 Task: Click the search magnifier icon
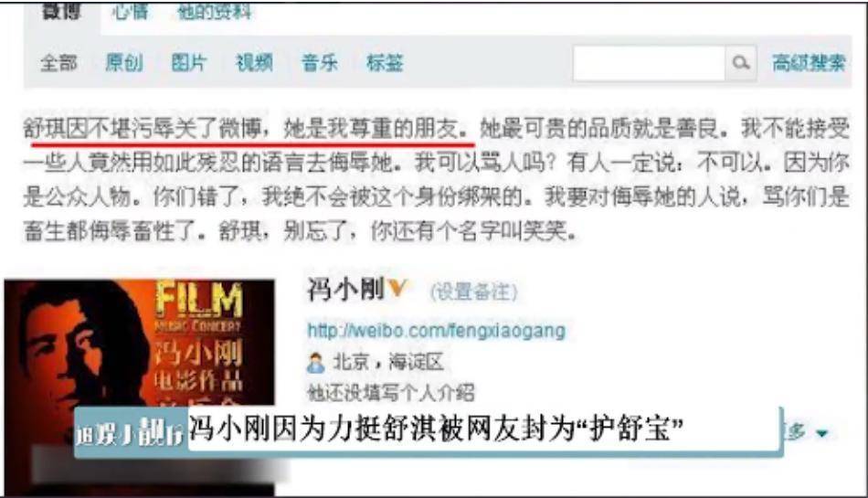coord(741,63)
